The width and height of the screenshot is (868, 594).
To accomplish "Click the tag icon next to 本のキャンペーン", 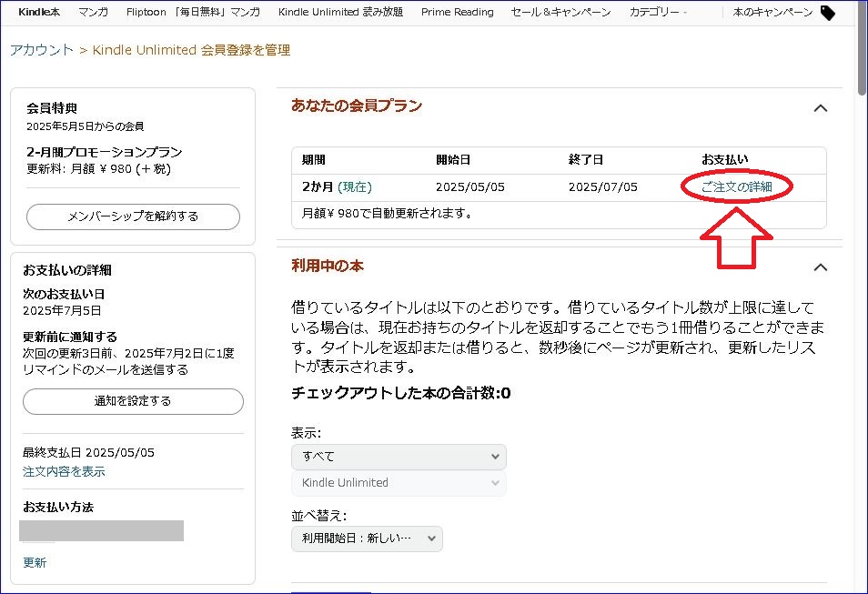I will click(x=828, y=13).
